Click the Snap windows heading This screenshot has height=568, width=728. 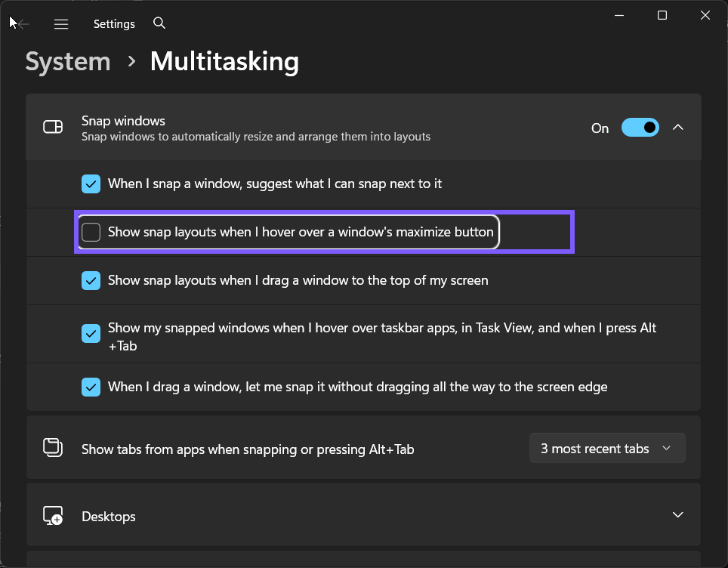tap(124, 121)
